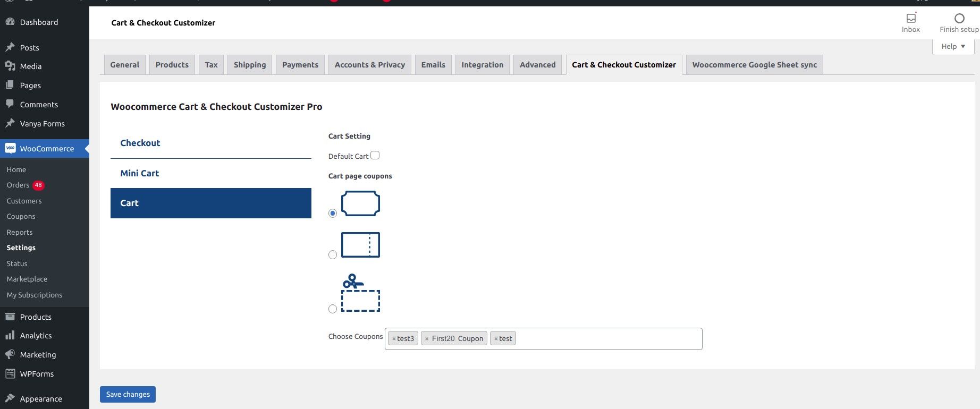Open WooCommerce Orders
This screenshot has width=980, height=409.
tap(18, 185)
